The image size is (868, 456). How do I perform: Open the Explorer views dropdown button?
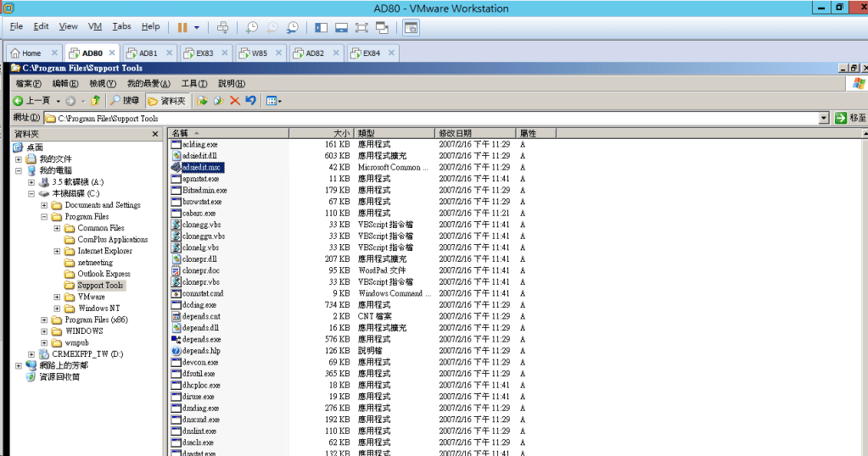tap(274, 101)
